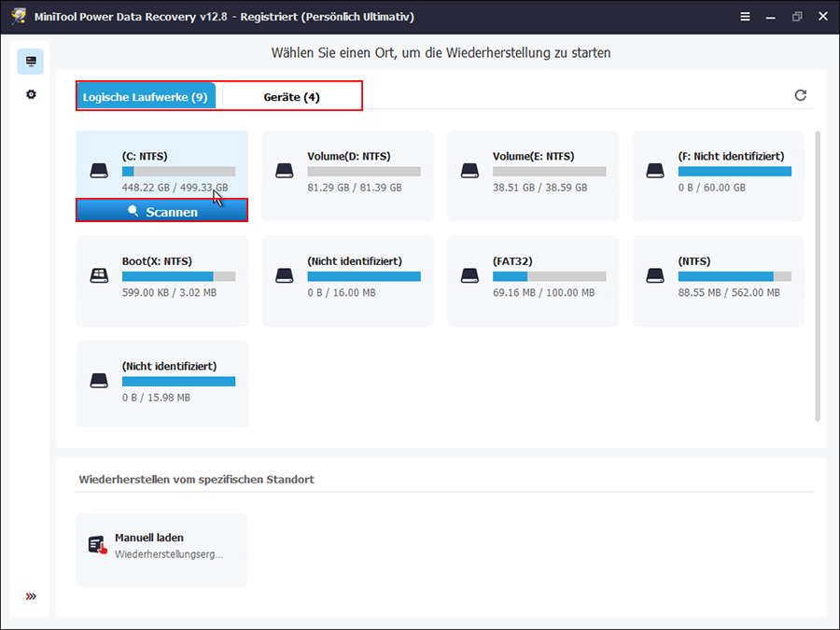Open the hamburger menu in the title bar
The image size is (840, 630).
click(745, 16)
